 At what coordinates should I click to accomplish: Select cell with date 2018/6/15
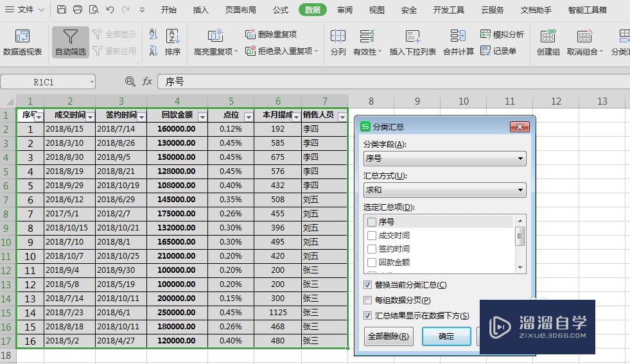[69, 129]
